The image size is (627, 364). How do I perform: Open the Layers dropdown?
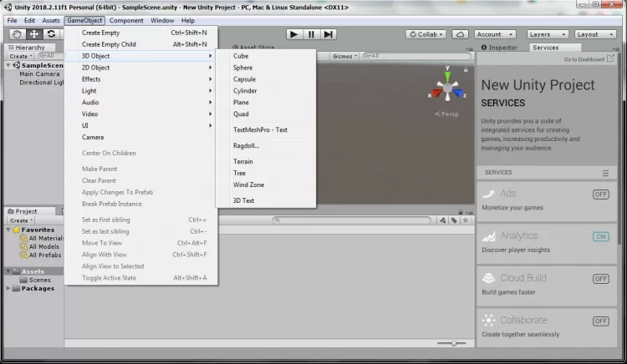(x=548, y=34)
